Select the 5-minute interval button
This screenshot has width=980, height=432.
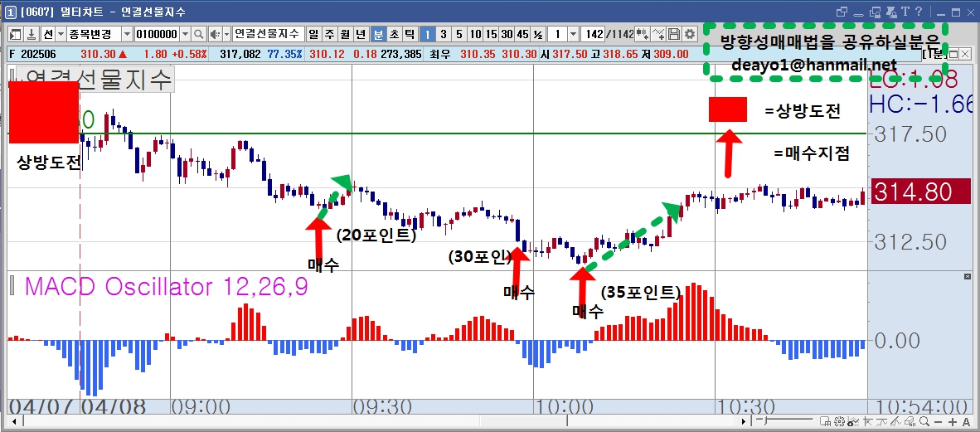pyautogui.click(x=458, y=34)
